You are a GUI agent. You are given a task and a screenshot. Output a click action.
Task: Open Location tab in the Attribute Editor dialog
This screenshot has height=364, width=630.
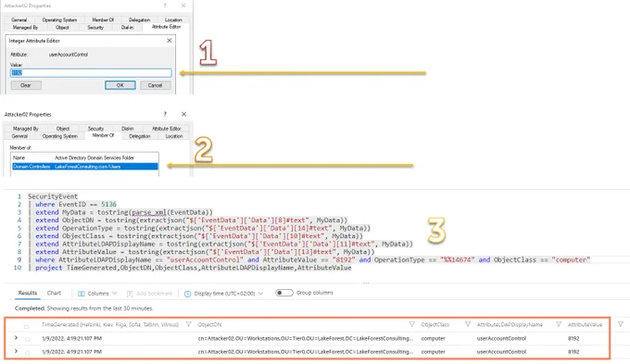(x=173, y=19)
